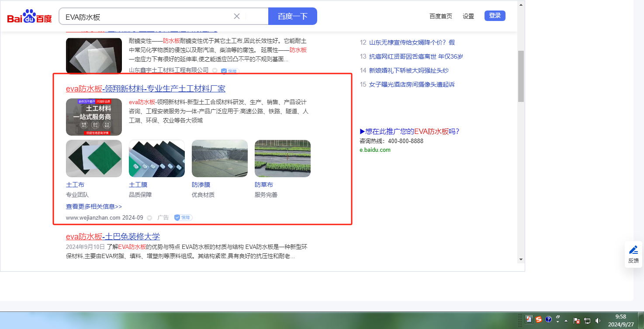The image size is (644, 329).
Task: Click the 防渗膜 text link
Action: [x=201, y=185]
